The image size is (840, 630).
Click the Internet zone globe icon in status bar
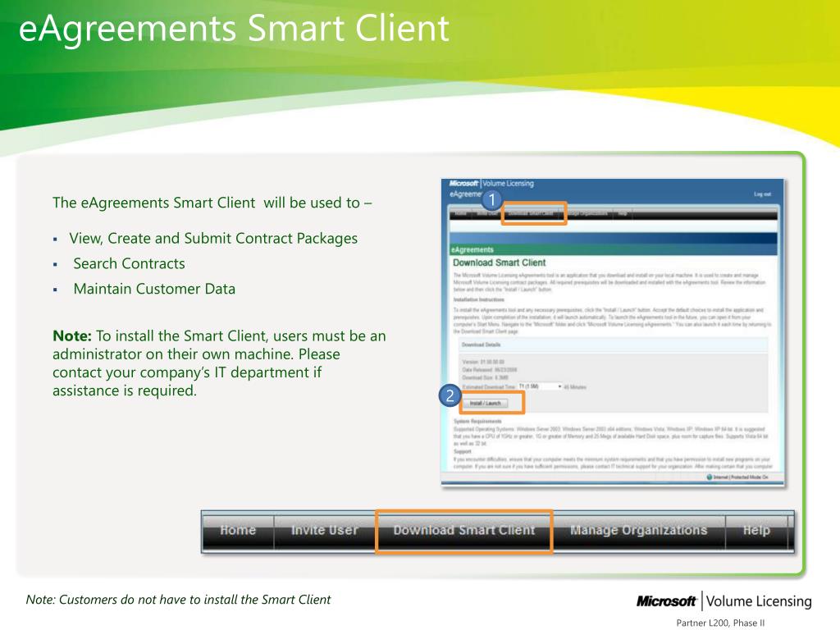coord(710,477)
